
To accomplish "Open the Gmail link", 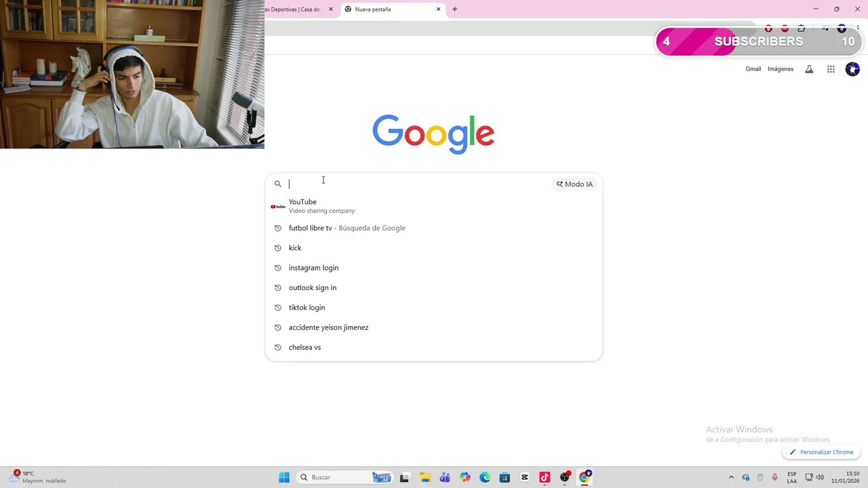I will coord(753,69).
